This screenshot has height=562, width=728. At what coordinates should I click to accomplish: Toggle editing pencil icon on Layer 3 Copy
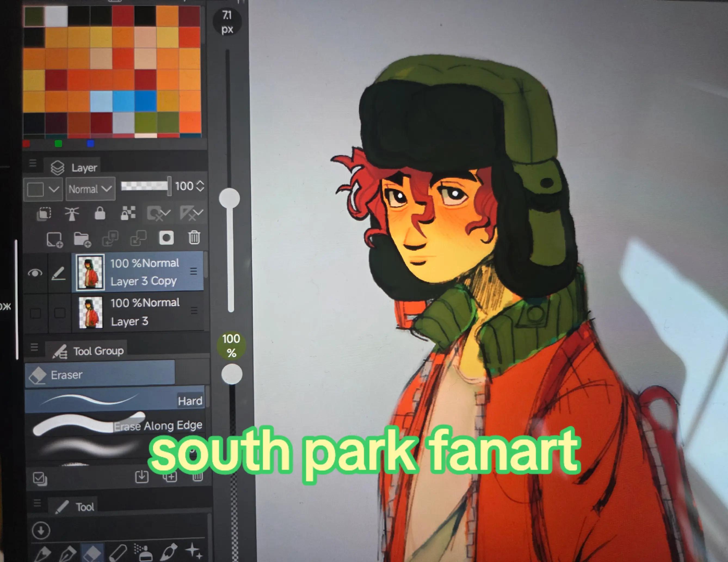pyautogui.click(x=59, y=273)
